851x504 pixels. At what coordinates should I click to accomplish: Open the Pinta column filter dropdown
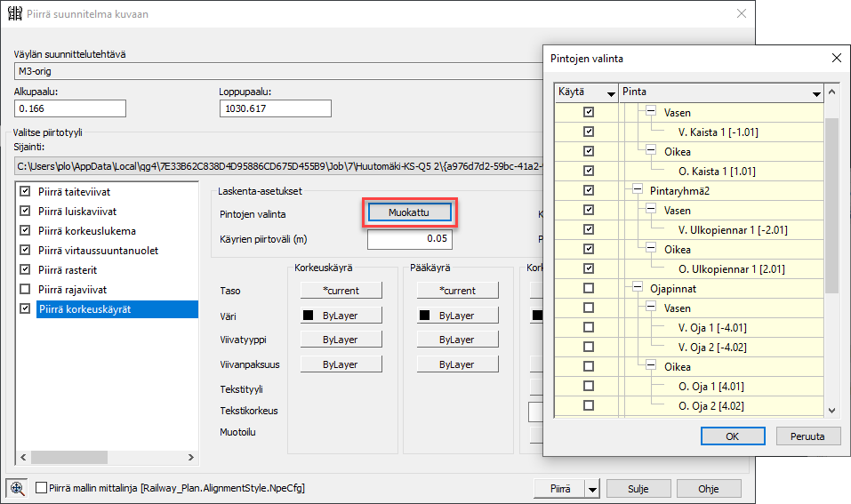pyautogui.click(x=816, y=94)
